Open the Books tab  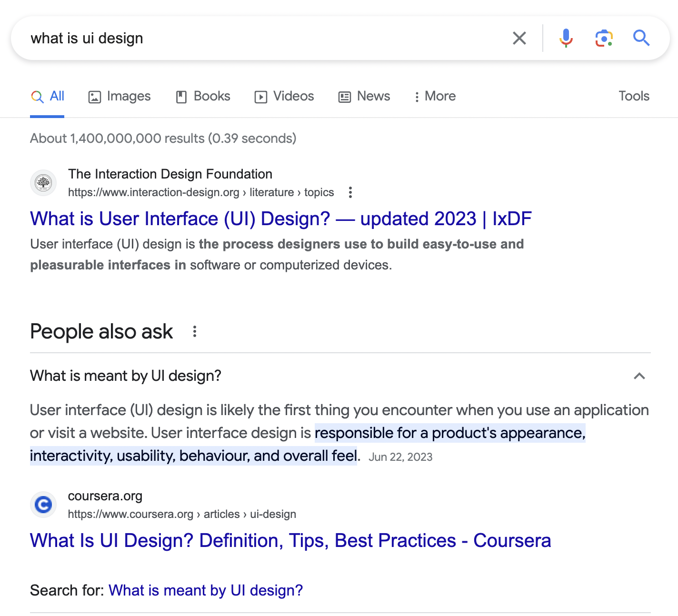click(x=203, y=97)
